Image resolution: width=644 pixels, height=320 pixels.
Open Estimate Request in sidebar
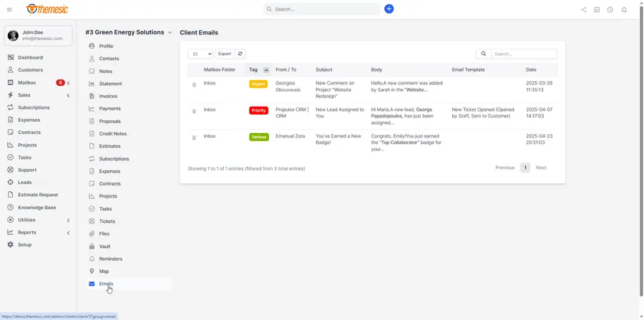[x=38, y=195]
